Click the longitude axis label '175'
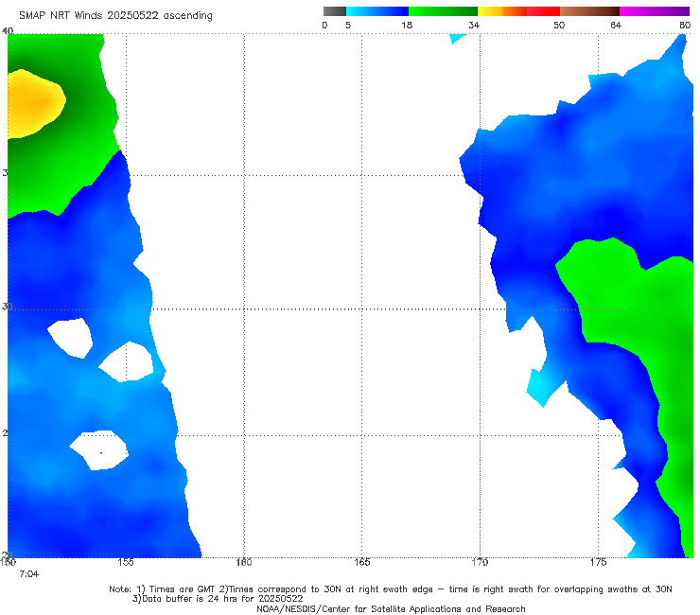This screenshot has height=615, width=700. tap(598, 562)
